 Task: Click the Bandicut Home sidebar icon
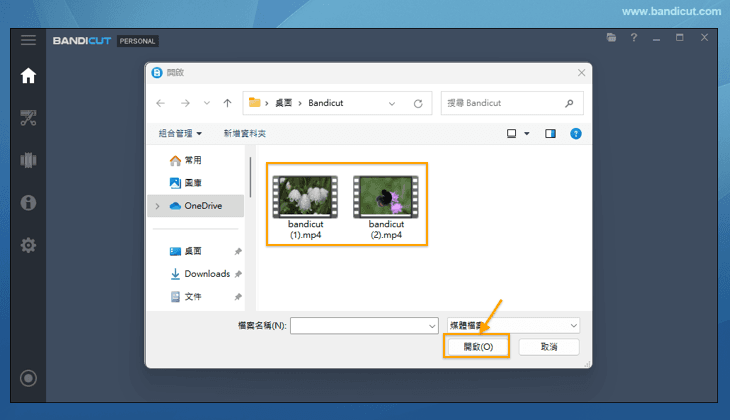tap(28, 76)
